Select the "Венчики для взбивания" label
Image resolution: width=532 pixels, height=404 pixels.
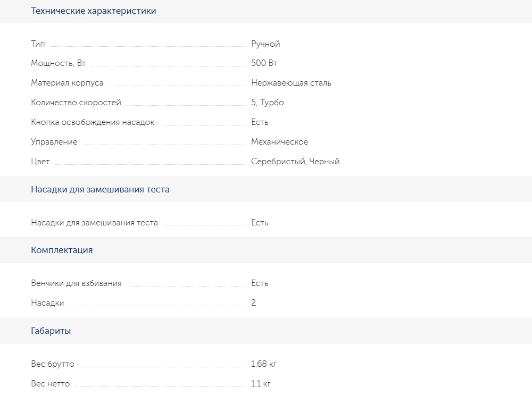coord(76,283)
